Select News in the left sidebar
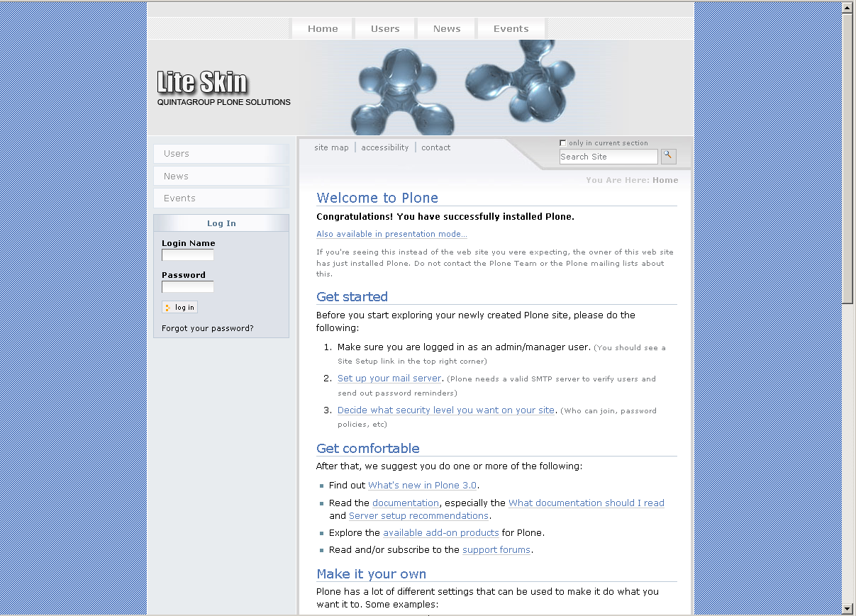Screen dimensions: 856x616 pyautogui.click(x=221, y=177)
